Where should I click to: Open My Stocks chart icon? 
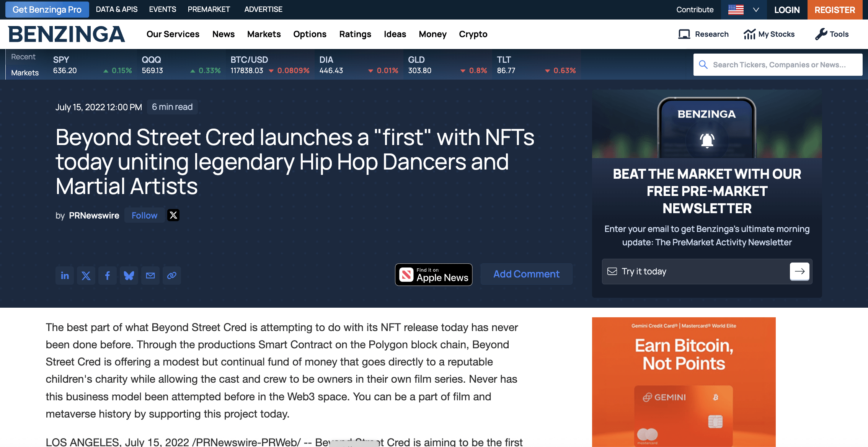749,34
